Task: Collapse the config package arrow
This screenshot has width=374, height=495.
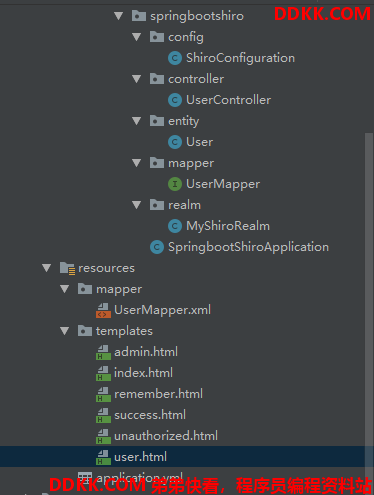Action: coord(136,37)
